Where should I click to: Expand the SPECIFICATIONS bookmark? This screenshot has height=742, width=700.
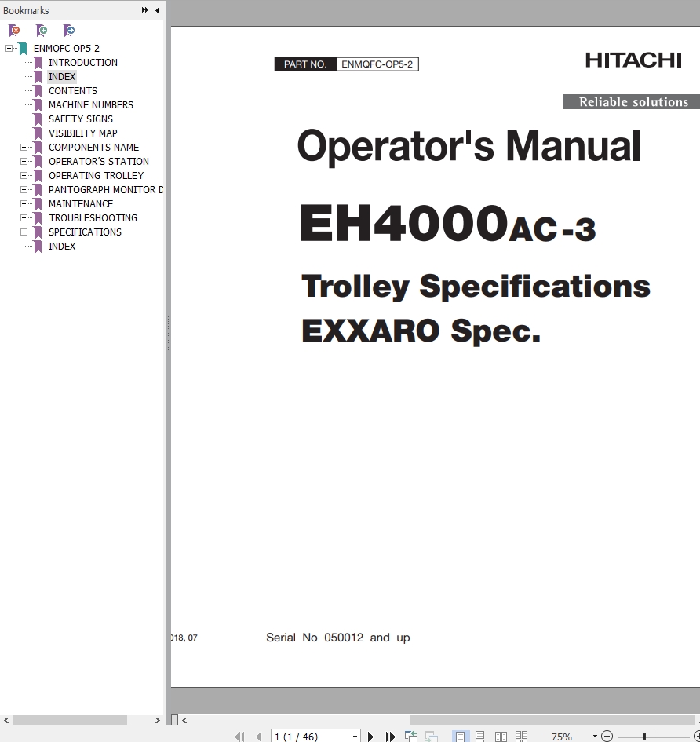point(24,232)
